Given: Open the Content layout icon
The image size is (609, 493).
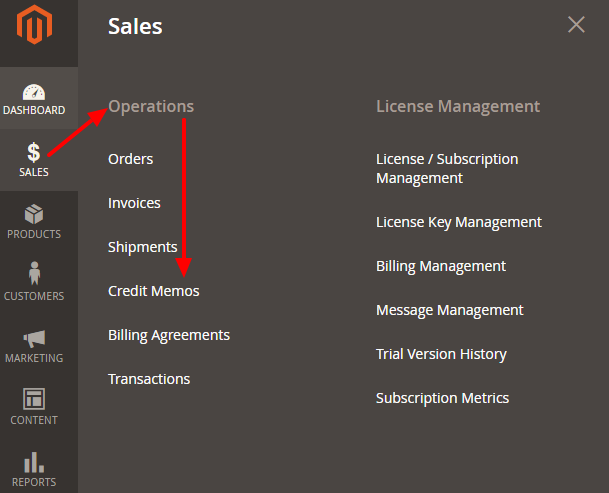Looking at the screenshot, I should pyautogui.click(x=34, y=400).
